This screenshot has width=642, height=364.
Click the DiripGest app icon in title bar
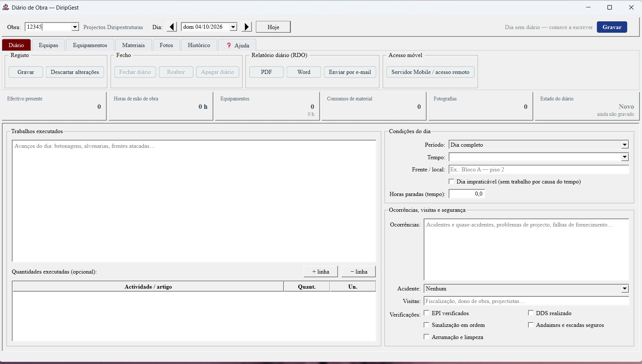tap(6, 7)
